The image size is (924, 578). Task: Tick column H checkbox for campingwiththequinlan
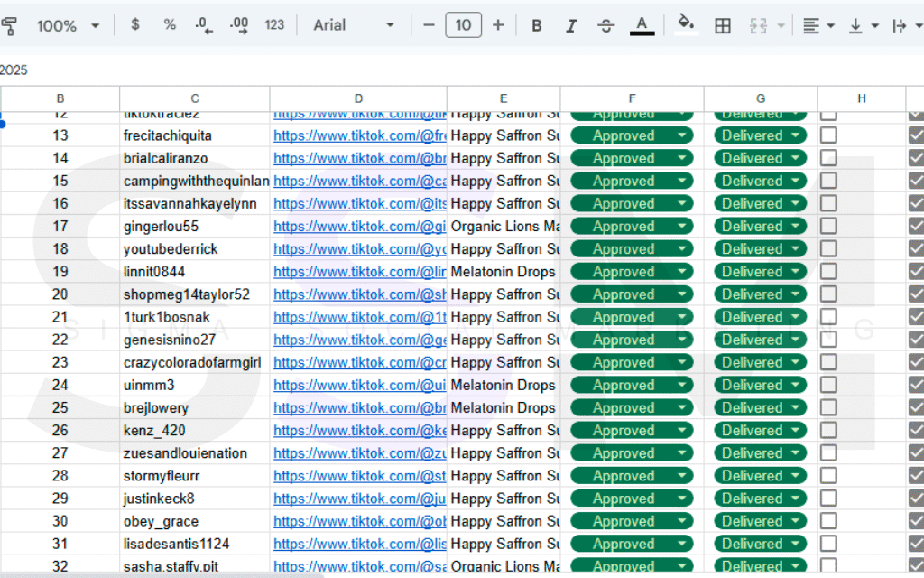tap(828, 181)
